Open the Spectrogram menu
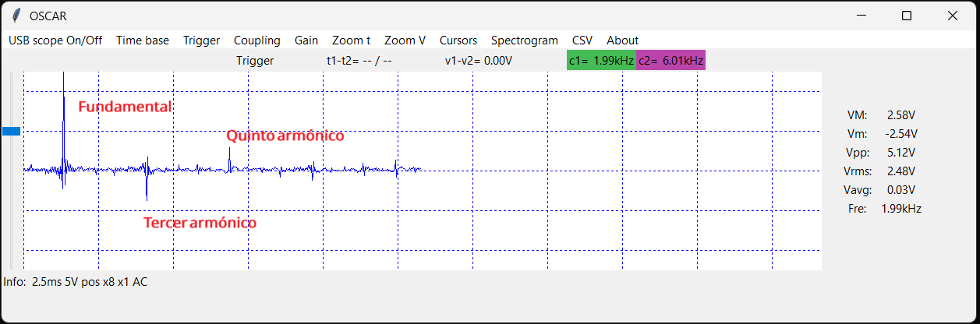The width and height of the screenshot is (980, 324). click(x=525, y=40)
